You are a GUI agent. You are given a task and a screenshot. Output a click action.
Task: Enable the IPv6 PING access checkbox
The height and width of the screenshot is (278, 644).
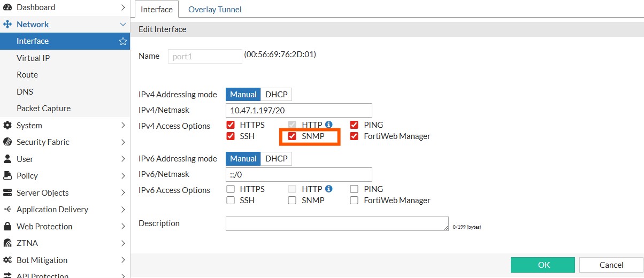[x=354, y=189]
